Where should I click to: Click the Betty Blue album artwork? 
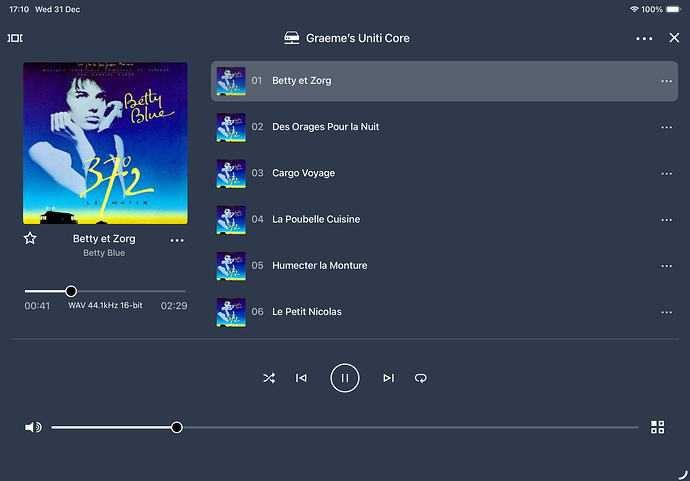(x=105, y=143)
